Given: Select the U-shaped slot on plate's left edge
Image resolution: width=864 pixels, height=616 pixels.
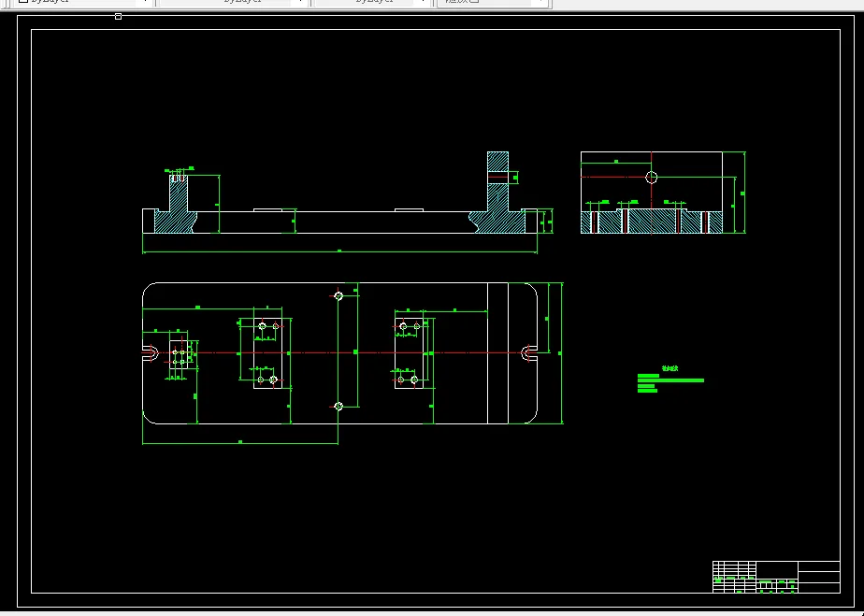Looking at the screenshot, I should (x=151, y=352).
